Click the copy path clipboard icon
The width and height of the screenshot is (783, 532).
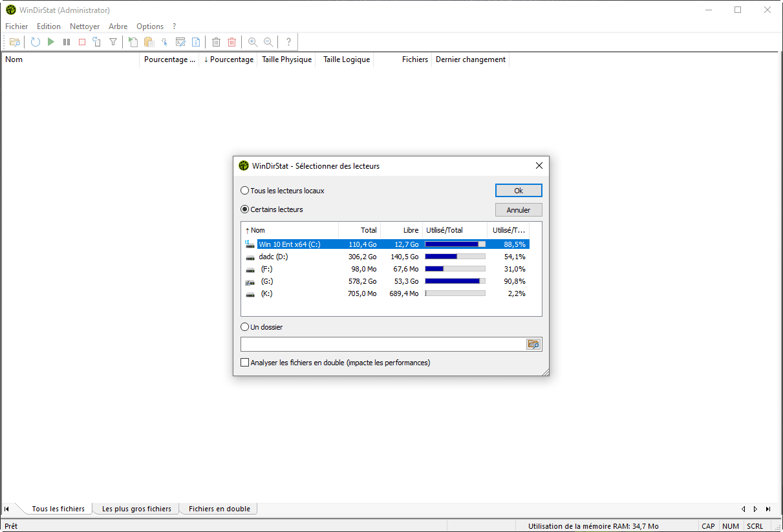pyautogui.click(x=149, y=42)
